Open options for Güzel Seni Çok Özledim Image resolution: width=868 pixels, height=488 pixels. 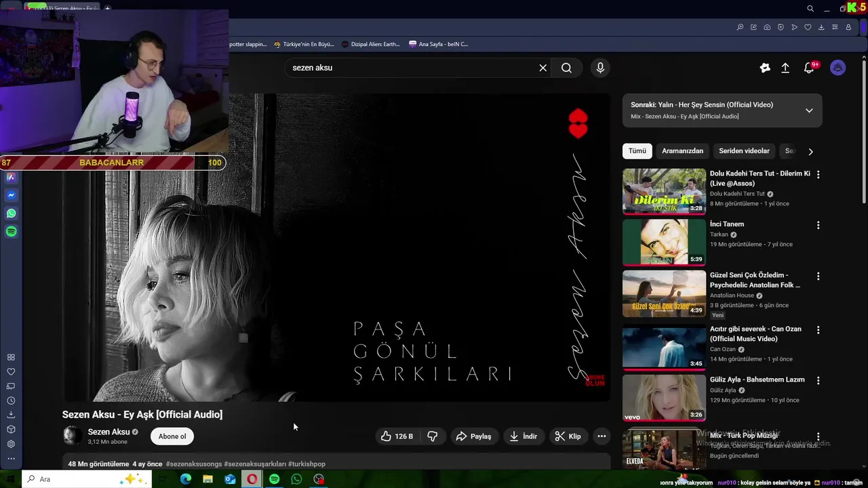tap(818, 277)
